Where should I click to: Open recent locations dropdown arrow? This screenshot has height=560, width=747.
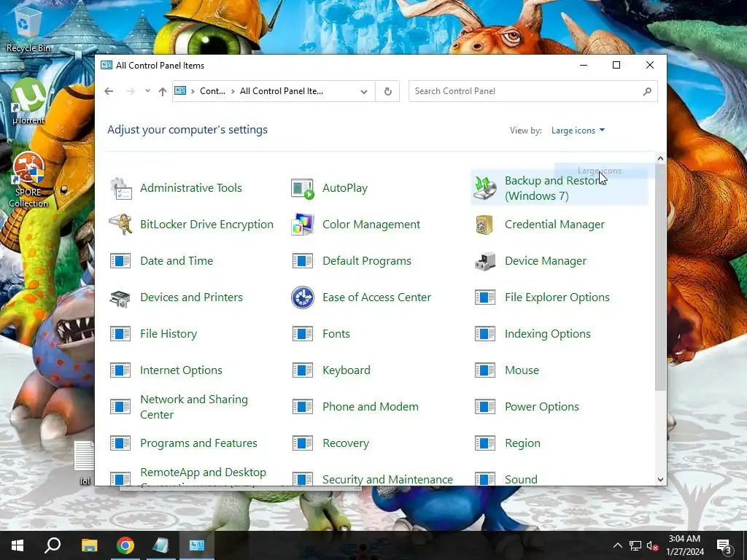(147, 91)
